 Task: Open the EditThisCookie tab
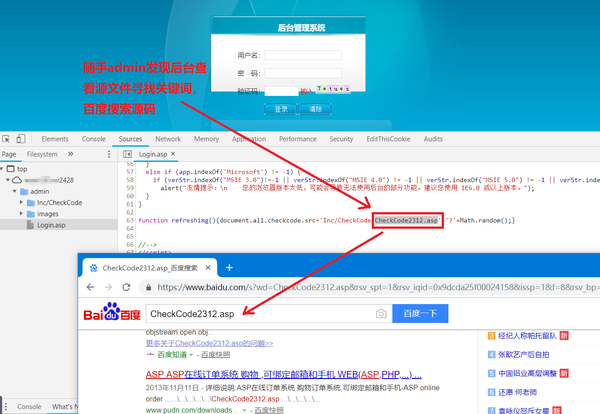tap(388, 139)
